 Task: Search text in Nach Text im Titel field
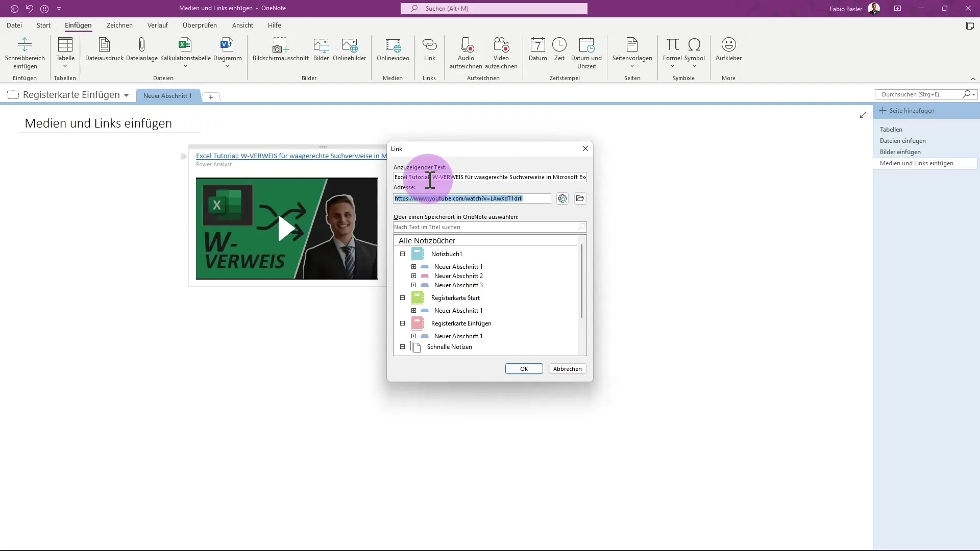point(489,227)
